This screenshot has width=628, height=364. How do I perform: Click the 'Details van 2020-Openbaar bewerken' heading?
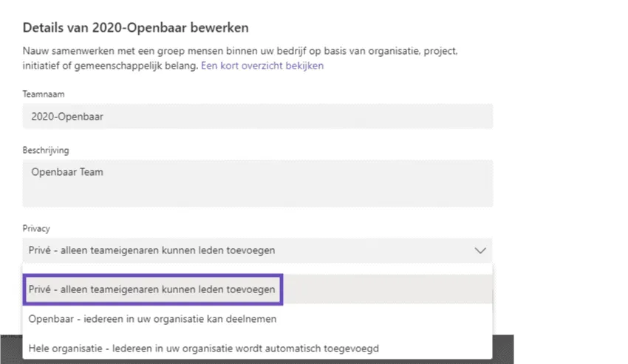[x=135, y=28]
